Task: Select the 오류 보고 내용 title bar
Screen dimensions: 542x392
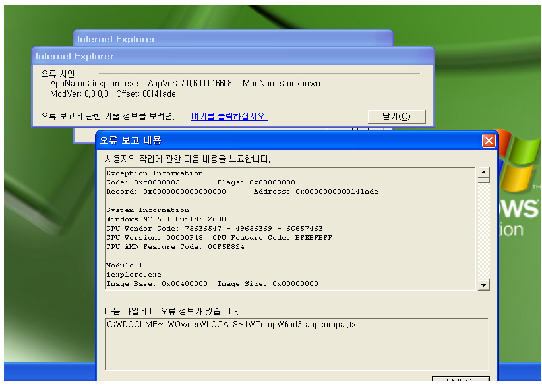Action: tap(297, 140)
